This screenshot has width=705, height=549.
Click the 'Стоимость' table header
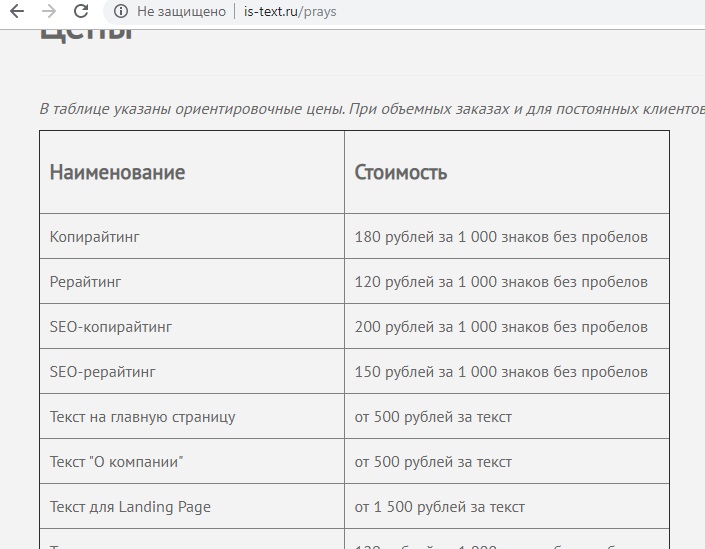tap(401, 172)
